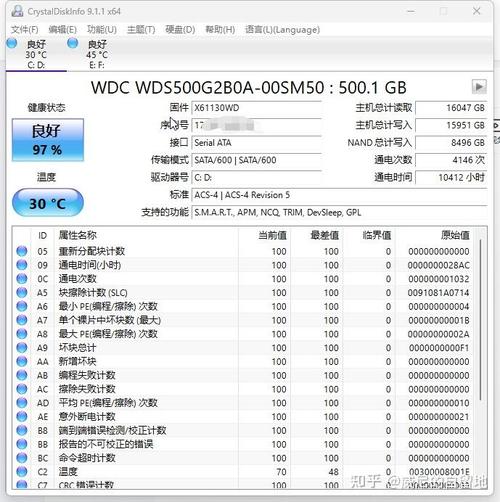Click status icon for A5 块擦除计数
Viewport: 500px width, 502px height.
point(22,292)
